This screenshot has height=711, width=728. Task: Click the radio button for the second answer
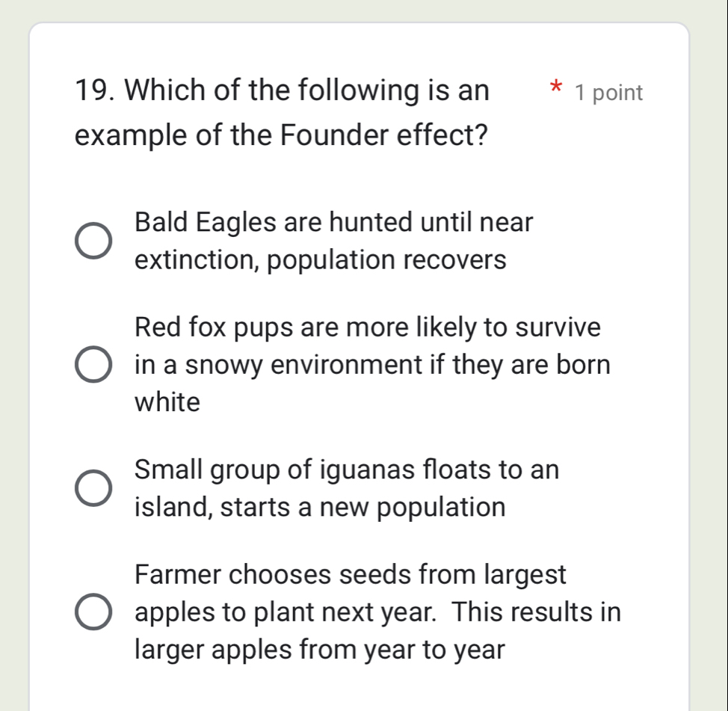(92, 364)
